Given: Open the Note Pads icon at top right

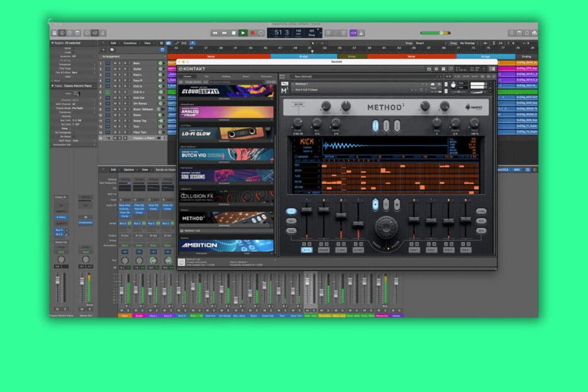Looking at the screenshot, I should [x=519, y=33].
